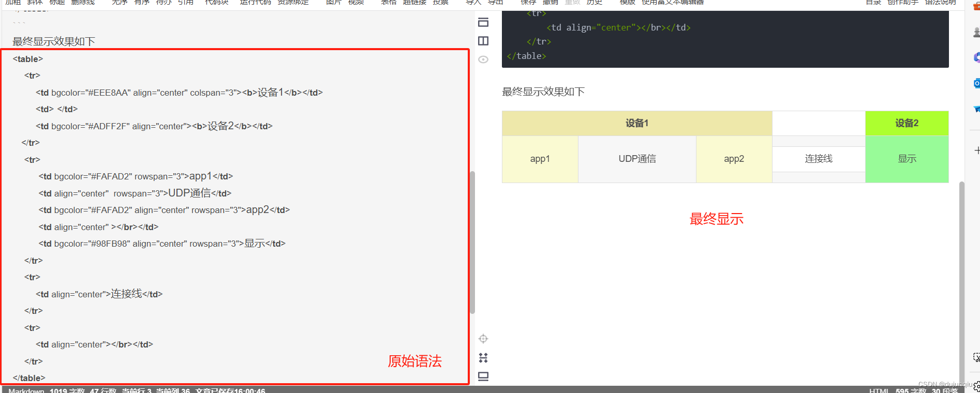Open revision 历史

click(594, 3)
